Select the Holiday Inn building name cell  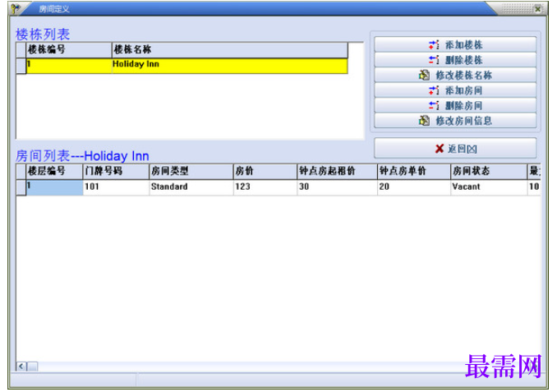pos(229,66)
